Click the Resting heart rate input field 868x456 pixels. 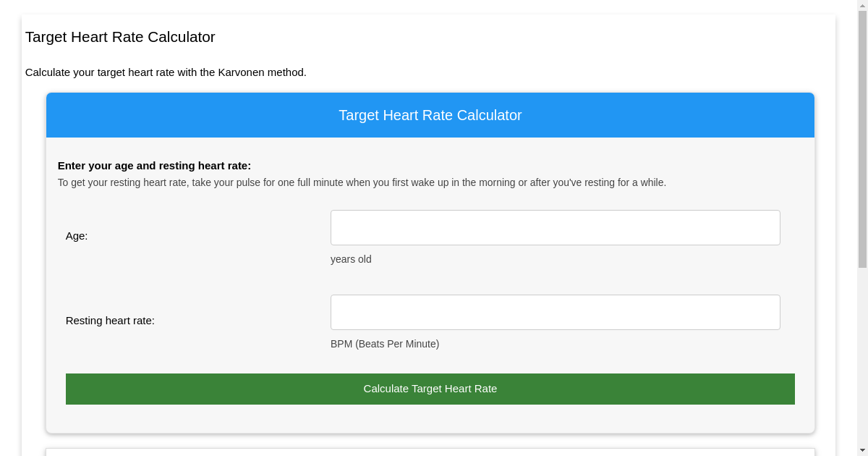coord(555,312)
